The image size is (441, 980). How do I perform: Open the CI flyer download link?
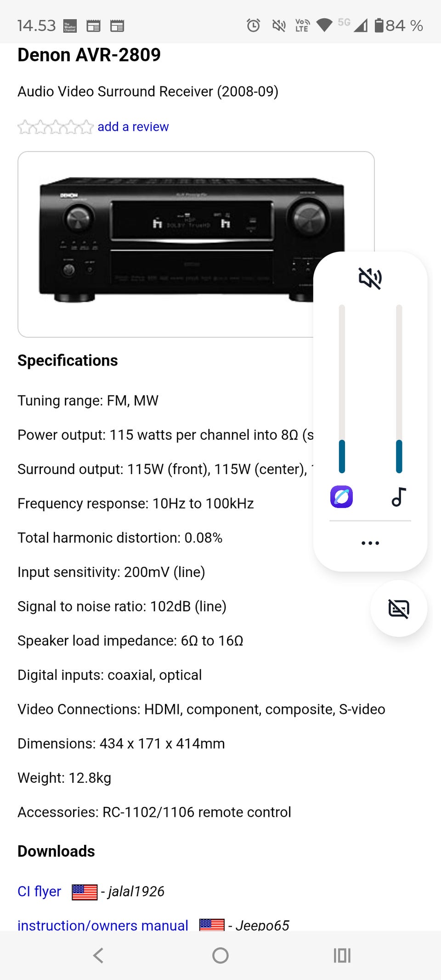39,891
